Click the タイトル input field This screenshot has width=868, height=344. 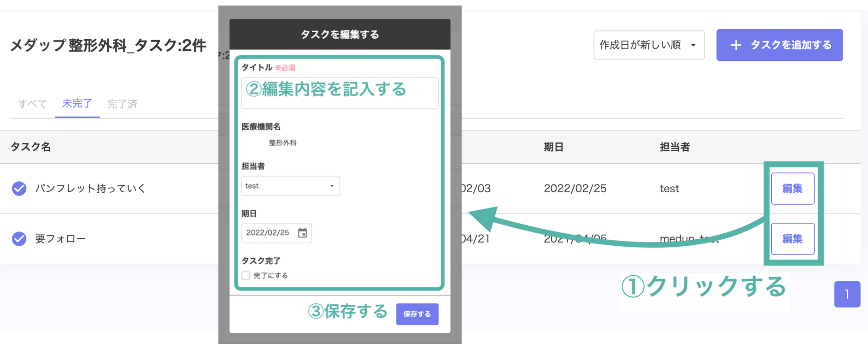(340, 93)
